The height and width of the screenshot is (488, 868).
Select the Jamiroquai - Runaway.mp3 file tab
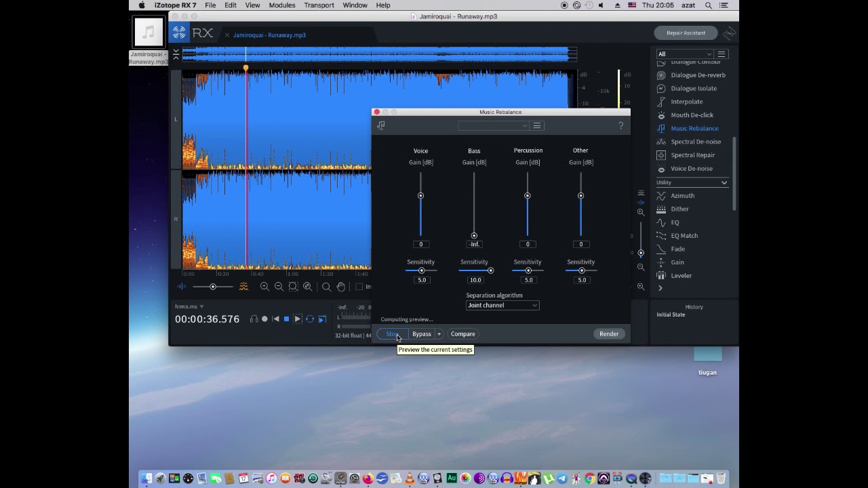[269, 35]
